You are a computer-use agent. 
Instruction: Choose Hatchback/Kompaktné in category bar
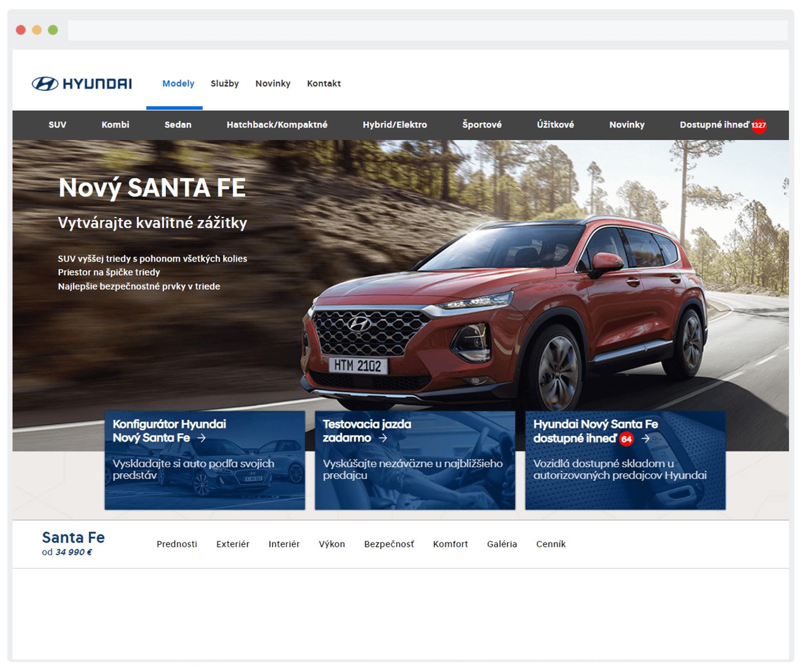pyautogui.click(x=277, y=125)
